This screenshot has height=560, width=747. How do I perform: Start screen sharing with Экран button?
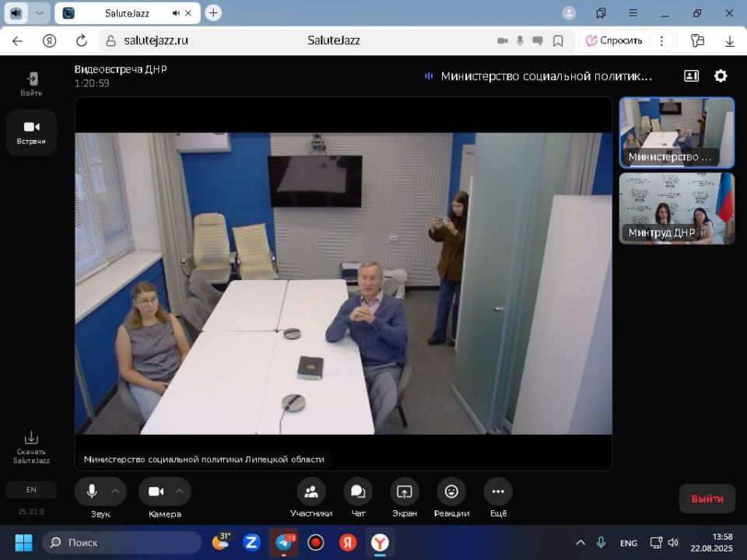[x=405, y=492]
